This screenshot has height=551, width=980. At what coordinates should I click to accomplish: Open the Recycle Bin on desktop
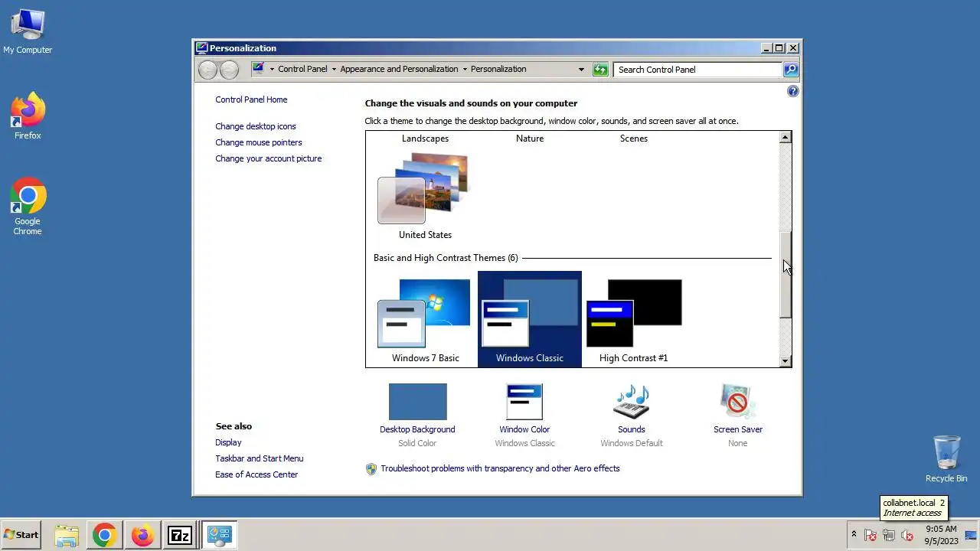(946, 458)
